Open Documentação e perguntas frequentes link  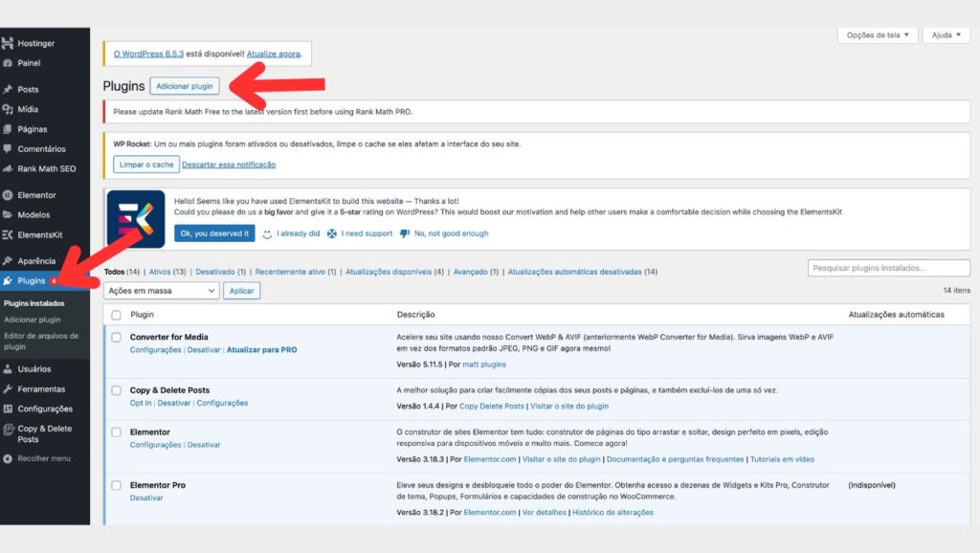point(675,459)
